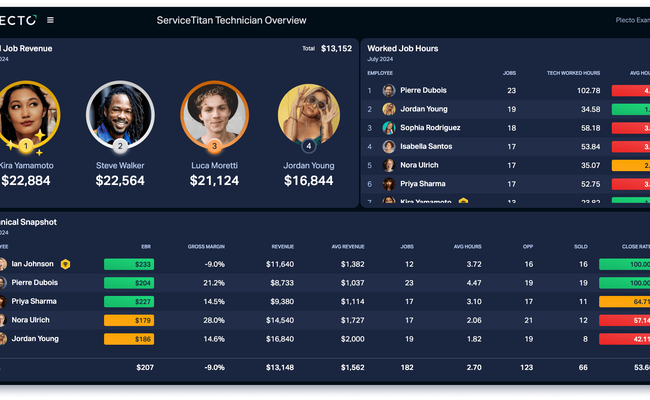Click the green $204 EBR bar
The height and width of the screenshot is (400, 650).
[129, 283]
